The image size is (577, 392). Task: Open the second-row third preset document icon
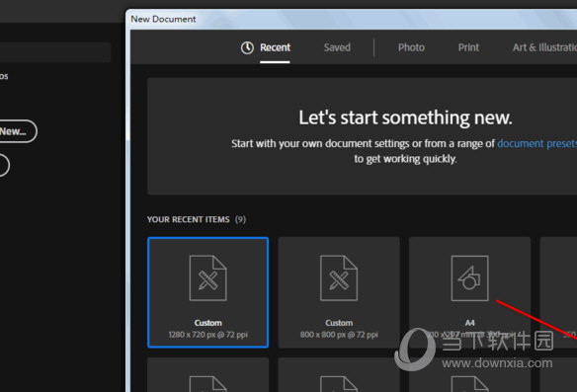[x=469, y=383]
